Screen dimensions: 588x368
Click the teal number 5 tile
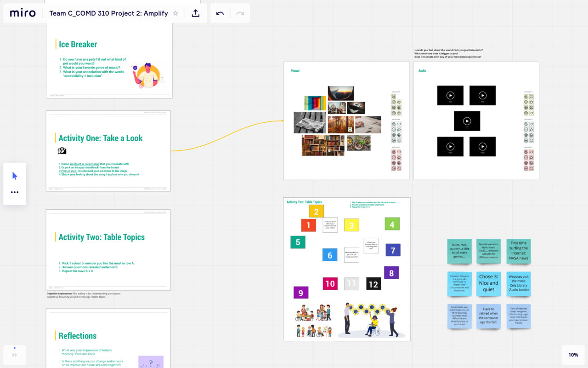(298, 242)
